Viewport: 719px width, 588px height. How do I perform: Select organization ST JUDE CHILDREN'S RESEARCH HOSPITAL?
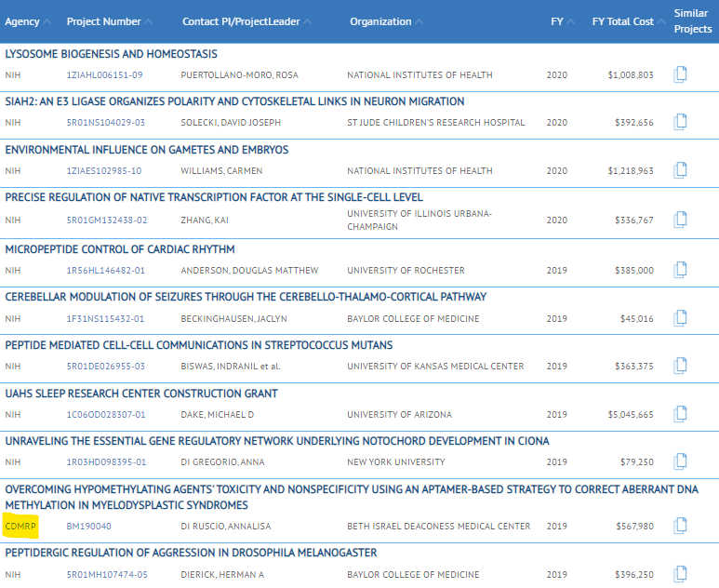(x=436, y=123)
